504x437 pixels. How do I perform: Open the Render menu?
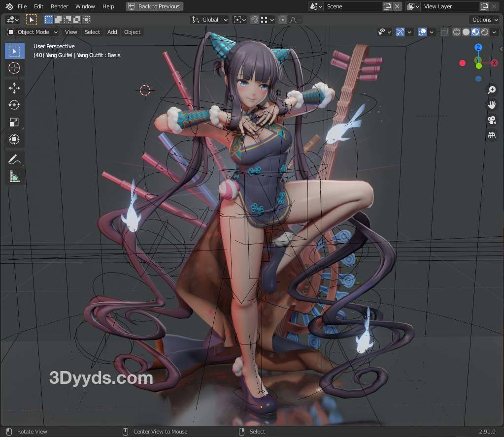(x=60, y=6)
